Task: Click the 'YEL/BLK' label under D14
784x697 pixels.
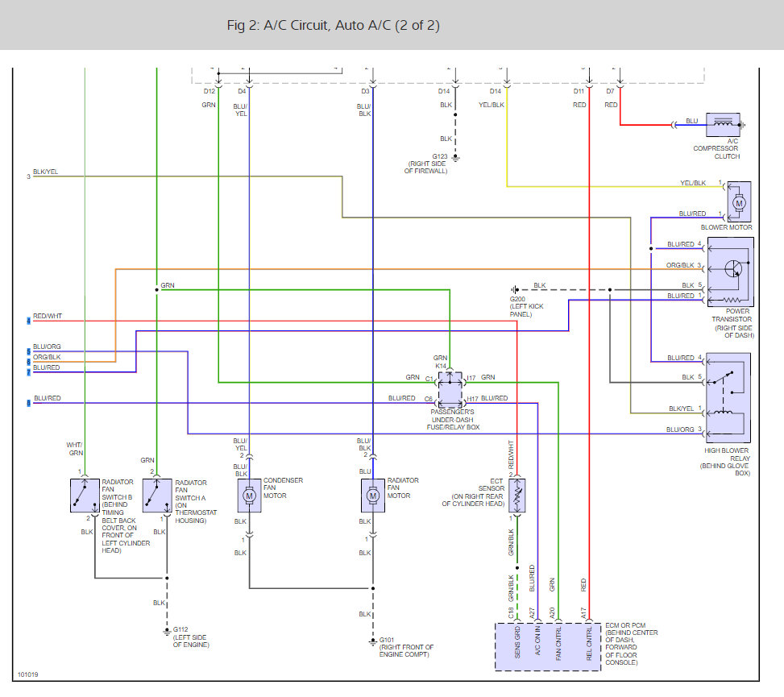Action: point(492,105)
